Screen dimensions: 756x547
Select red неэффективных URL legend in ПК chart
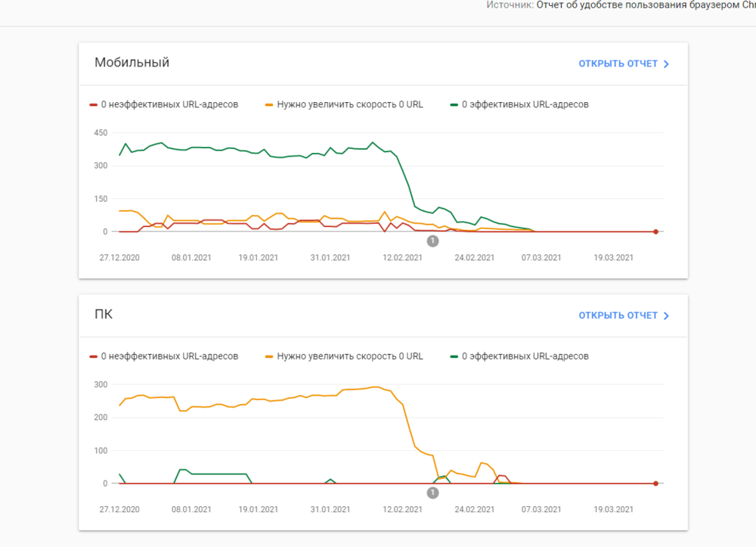click(164, 356)
